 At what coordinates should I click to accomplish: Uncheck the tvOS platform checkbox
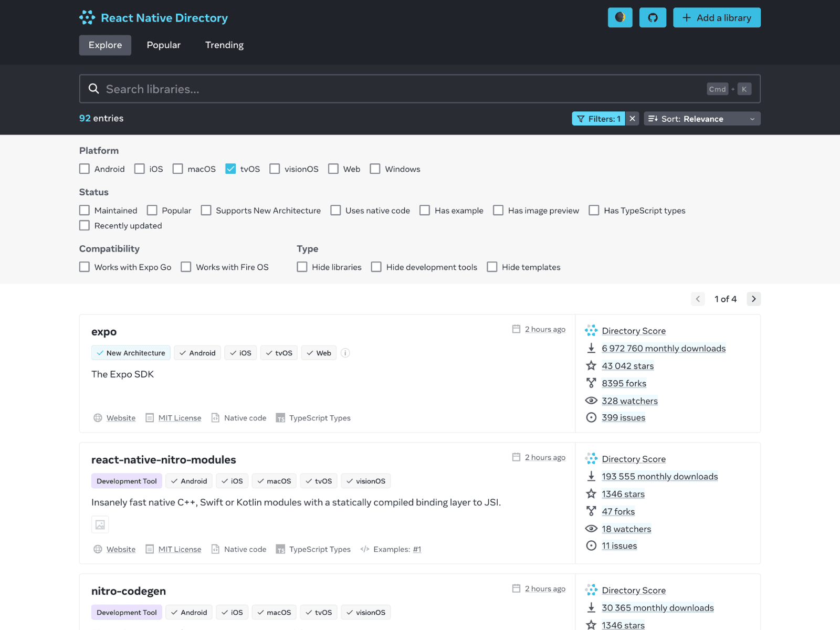230,169
